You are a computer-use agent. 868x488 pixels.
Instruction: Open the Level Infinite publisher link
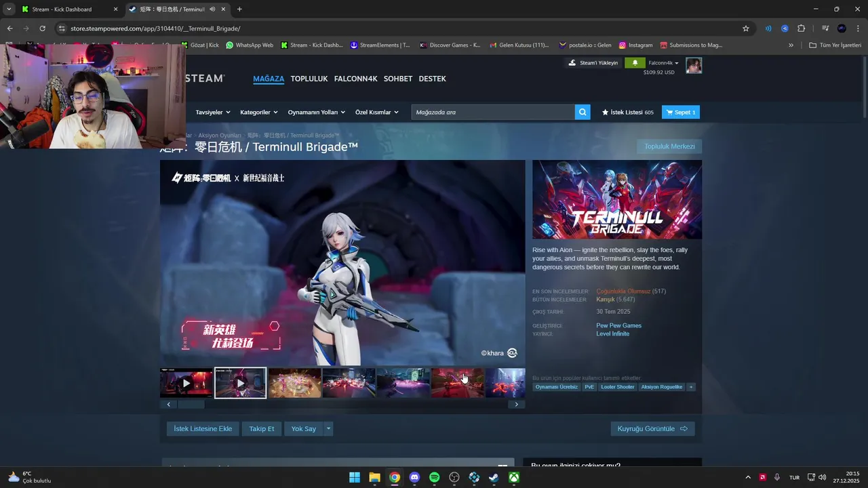point(612,333)
